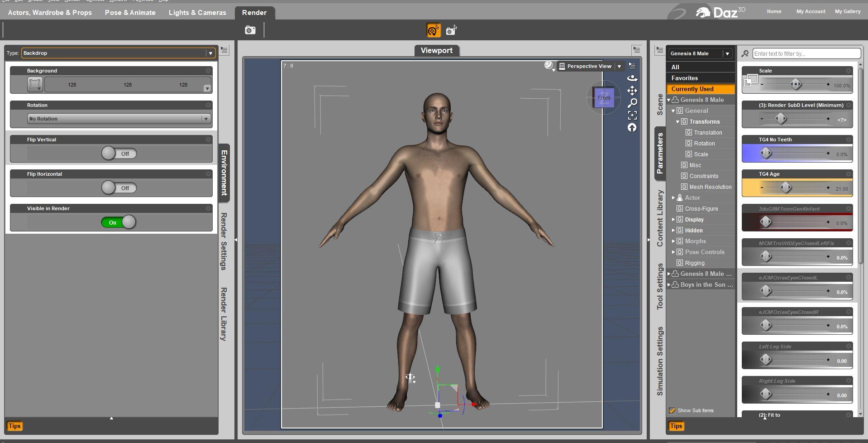The width and height of the screenshot is (868, 443).
Task: Click the Scale property link icon
Action: (750, 82)
